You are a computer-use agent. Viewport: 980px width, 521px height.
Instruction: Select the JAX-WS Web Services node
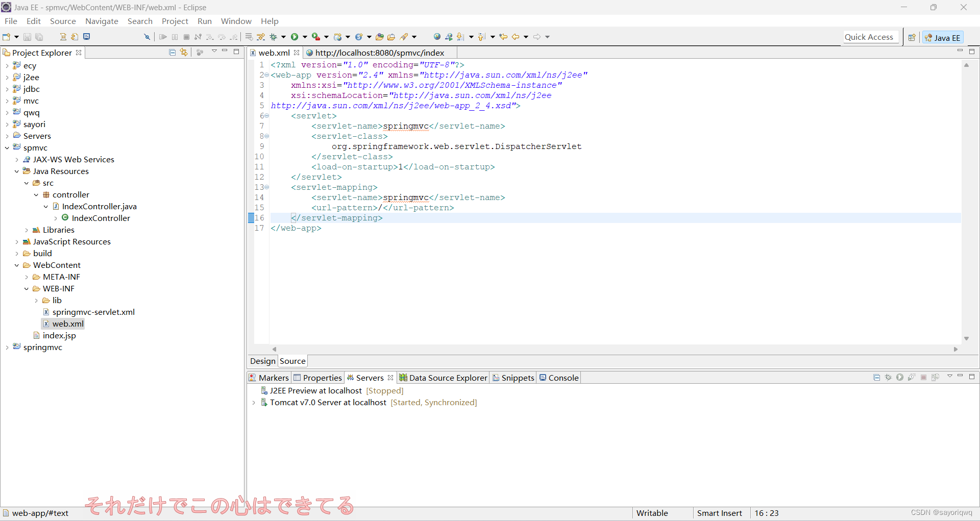click(x=73, y=160)
